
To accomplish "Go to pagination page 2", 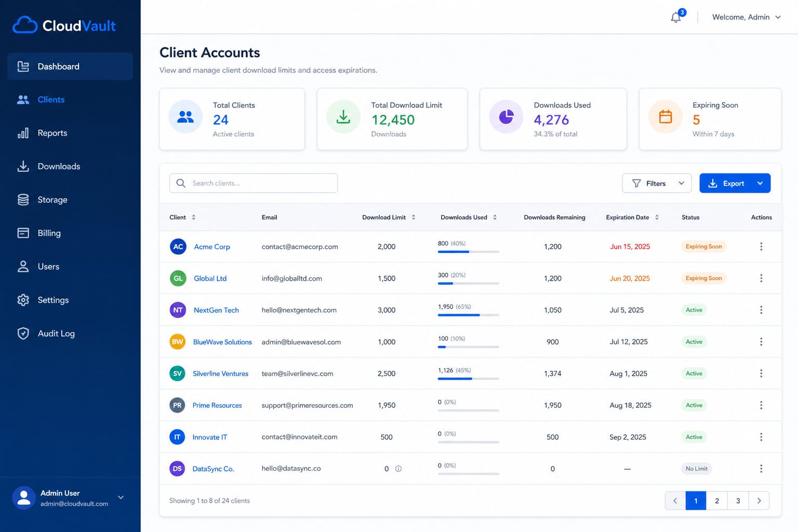I will pyautogui.click(x=717, y=501).
